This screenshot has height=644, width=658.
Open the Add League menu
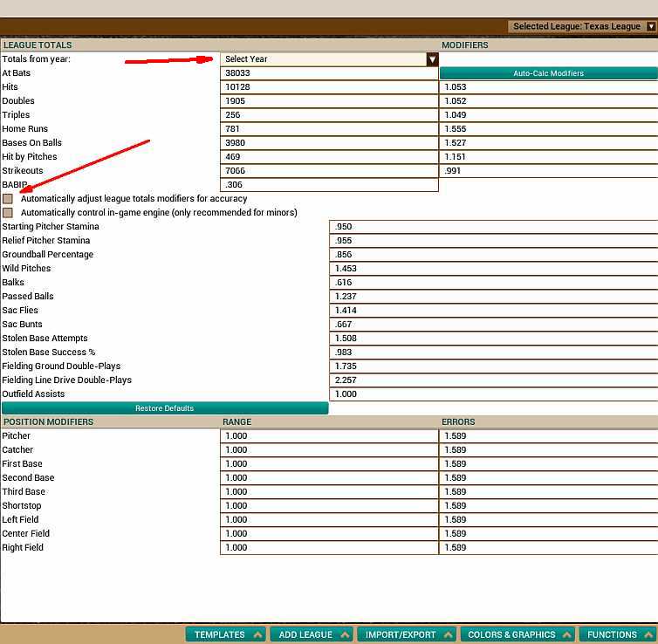click(310, 634)
